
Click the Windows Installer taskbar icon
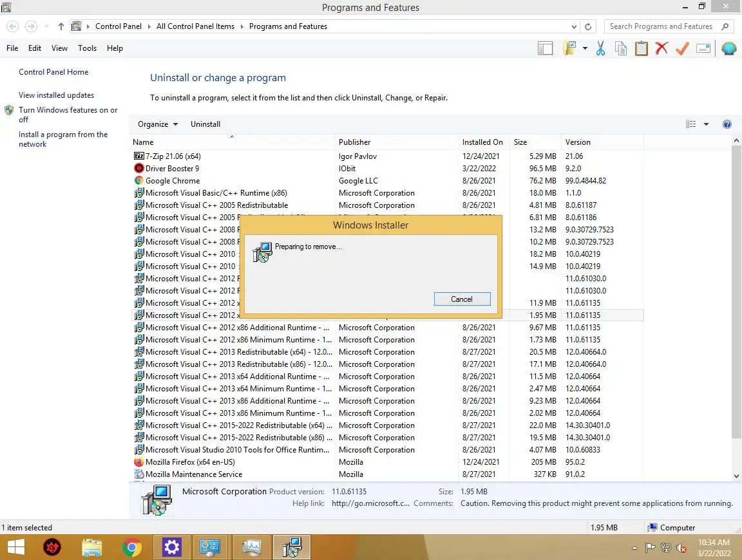click(x=292, y=547)
